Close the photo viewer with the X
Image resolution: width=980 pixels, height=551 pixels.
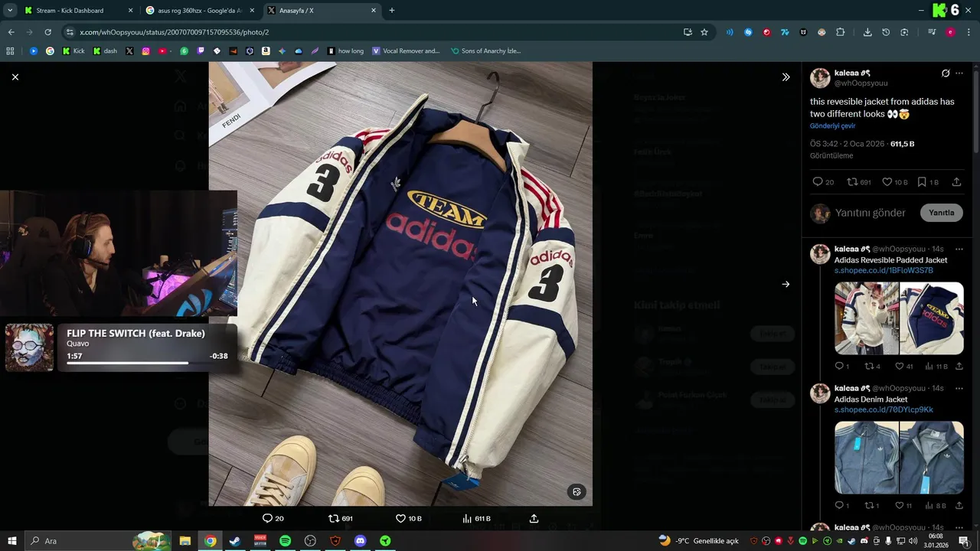click(15, 77)
